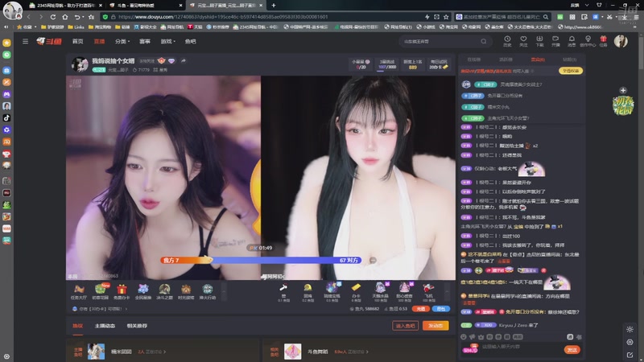
Task: Toggle brightness sun icon at right edge
Action: 630,329
